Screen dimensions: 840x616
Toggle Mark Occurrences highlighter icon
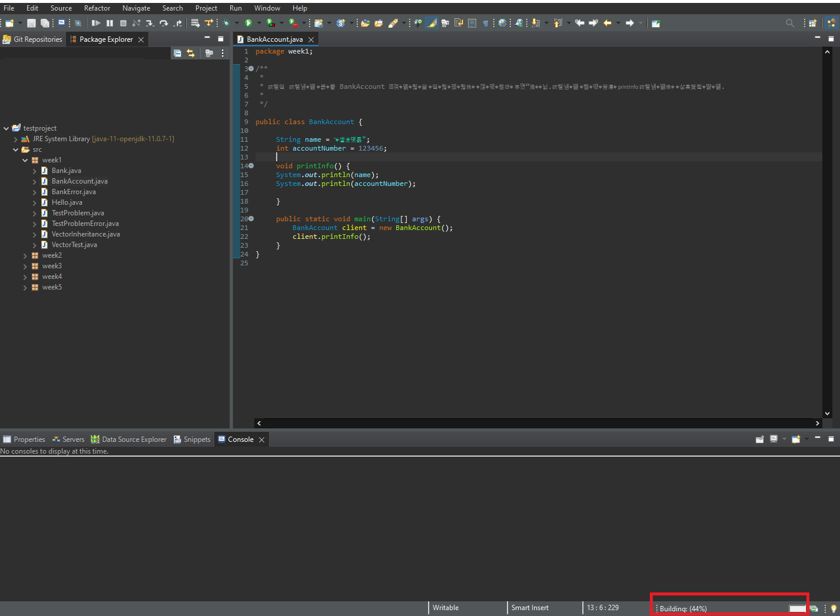point(431,23)
